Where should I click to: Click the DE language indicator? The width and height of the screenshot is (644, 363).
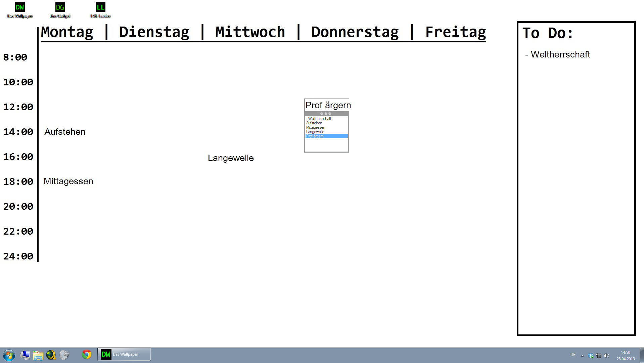(573, 355)
